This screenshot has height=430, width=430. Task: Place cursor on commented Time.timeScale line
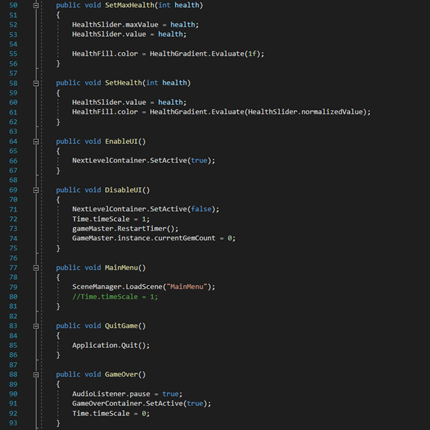(x=115, y=297)
